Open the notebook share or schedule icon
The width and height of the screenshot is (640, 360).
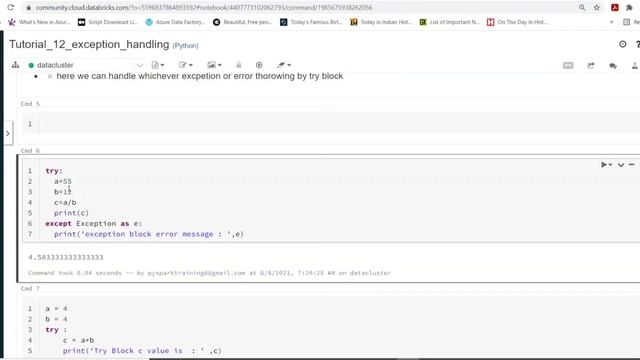[591, 65]
